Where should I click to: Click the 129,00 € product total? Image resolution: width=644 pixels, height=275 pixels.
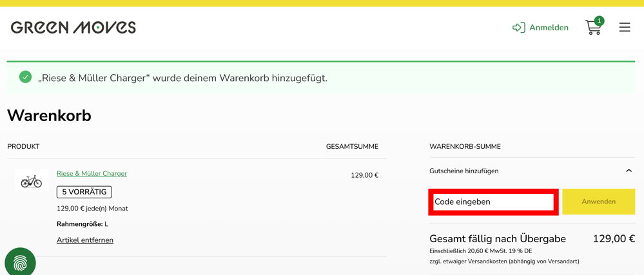coord(365,175)
